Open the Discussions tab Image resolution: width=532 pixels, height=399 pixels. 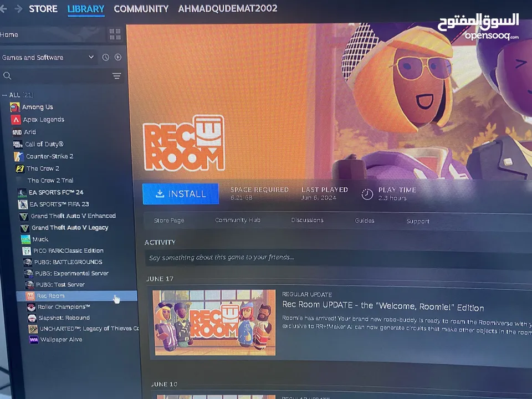(x=308, y=220)
